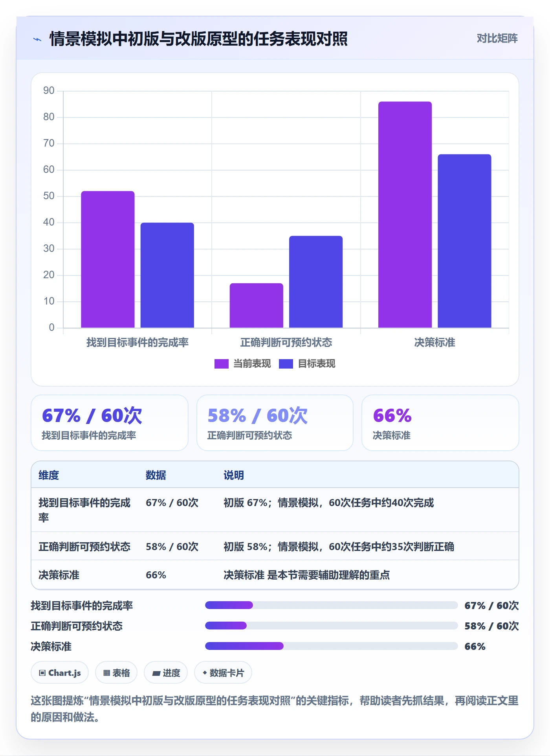Image resolution: width=550 pixels, height=756 pixels.
Task: Click the lightning icon beside the title
Action: tap(37, 39)
